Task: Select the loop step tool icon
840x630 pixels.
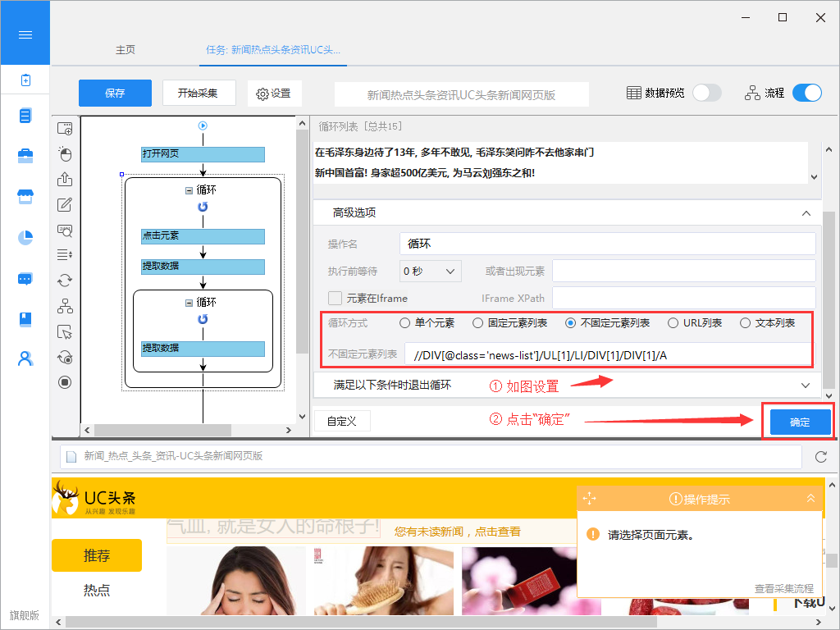Action: pyautogui.click(x=65, y=281)
